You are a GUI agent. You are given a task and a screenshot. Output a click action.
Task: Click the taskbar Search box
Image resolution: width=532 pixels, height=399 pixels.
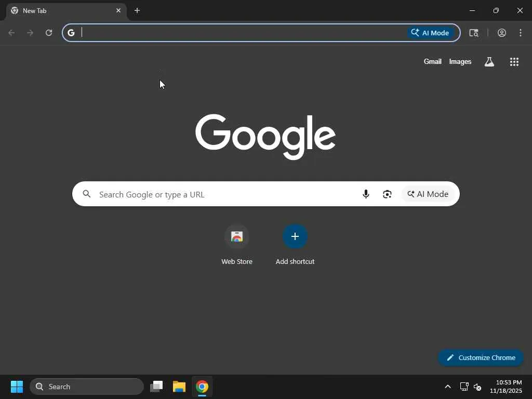[x=87, y=387]
